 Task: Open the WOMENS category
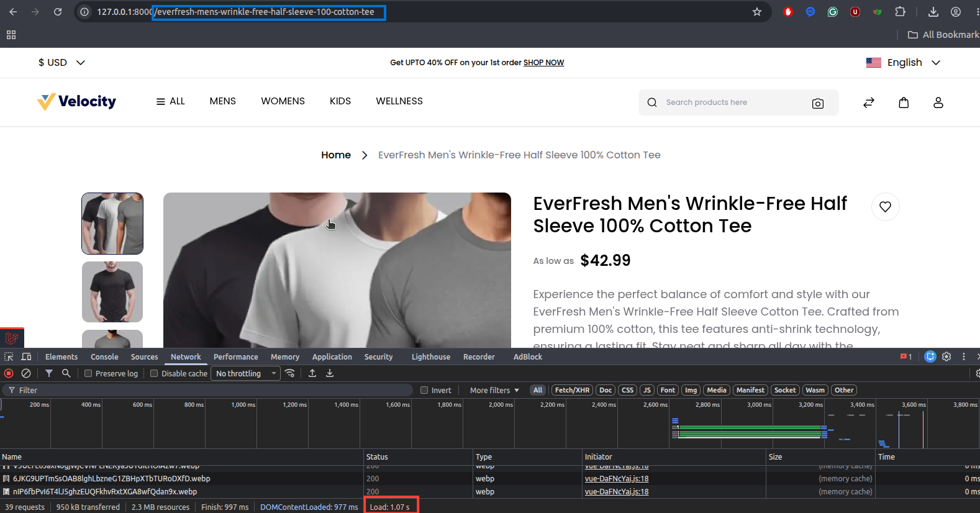click(283, 101)
